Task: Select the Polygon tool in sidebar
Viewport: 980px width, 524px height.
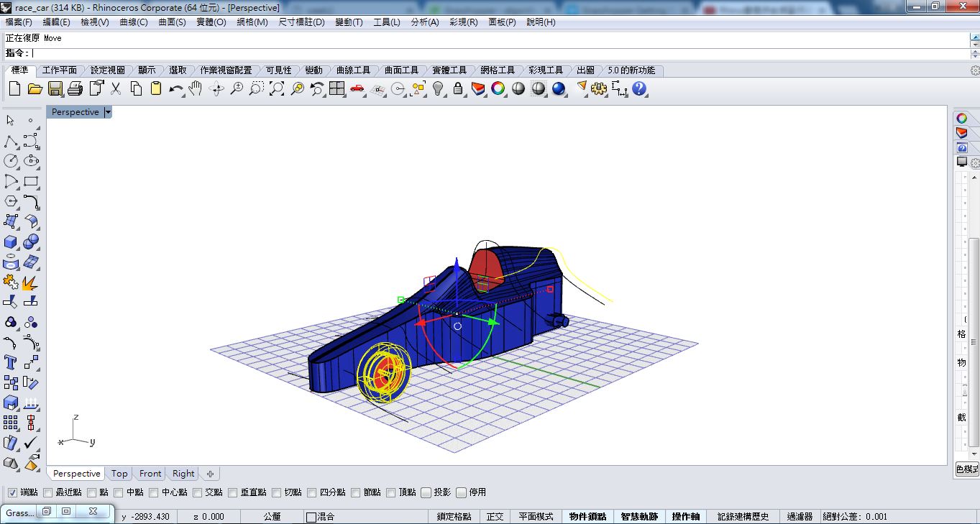Action: pyautogui.click(x=11, y=201)
